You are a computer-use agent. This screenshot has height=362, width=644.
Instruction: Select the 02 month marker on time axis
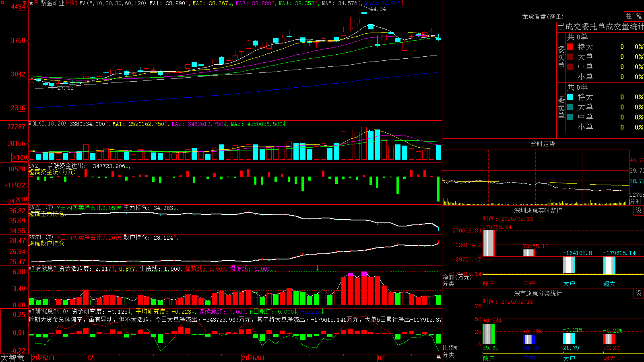click(381, 358)
